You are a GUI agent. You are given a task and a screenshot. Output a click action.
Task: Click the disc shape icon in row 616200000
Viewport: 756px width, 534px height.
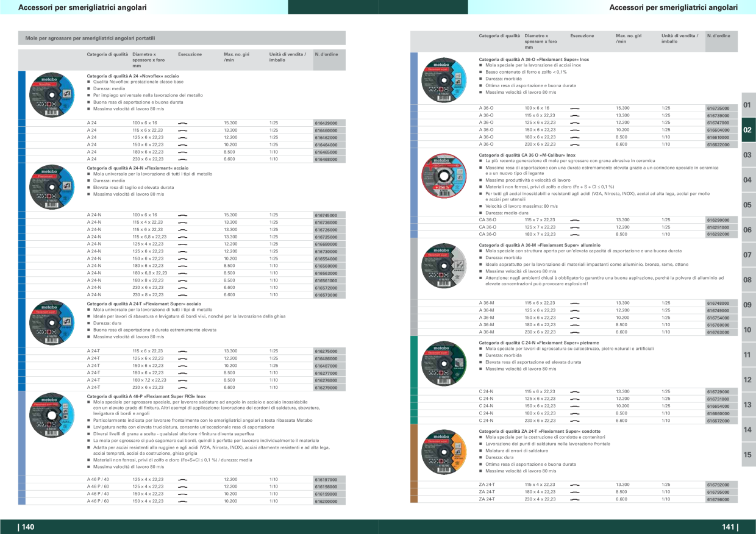pyautogui.click(x=182, y=501)
